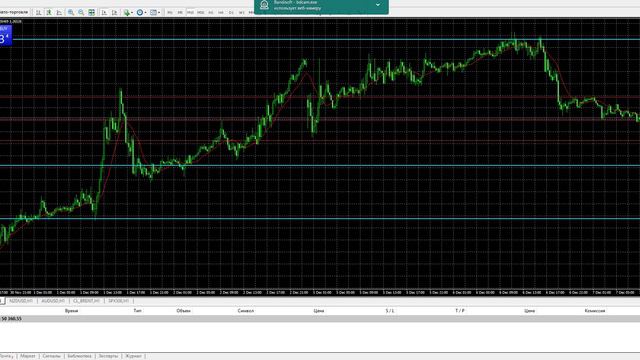
Task: Switch to the NZDUSD,H1 chart tab
Action: tap(21, 301)
